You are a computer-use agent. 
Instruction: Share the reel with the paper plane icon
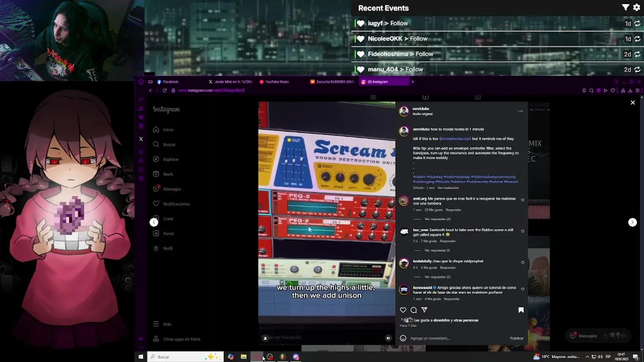(x=424, y=310)
